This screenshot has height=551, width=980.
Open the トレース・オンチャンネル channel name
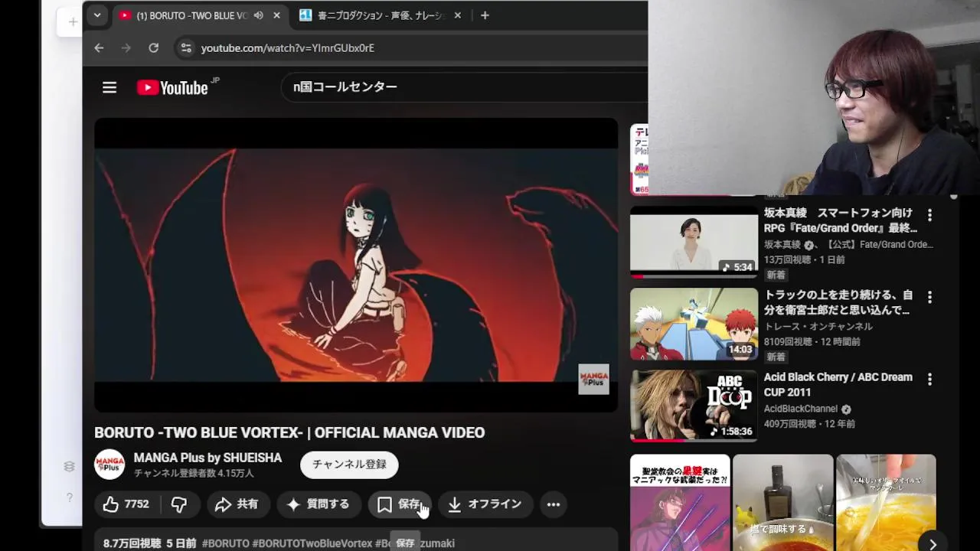[x=818, y=327]
